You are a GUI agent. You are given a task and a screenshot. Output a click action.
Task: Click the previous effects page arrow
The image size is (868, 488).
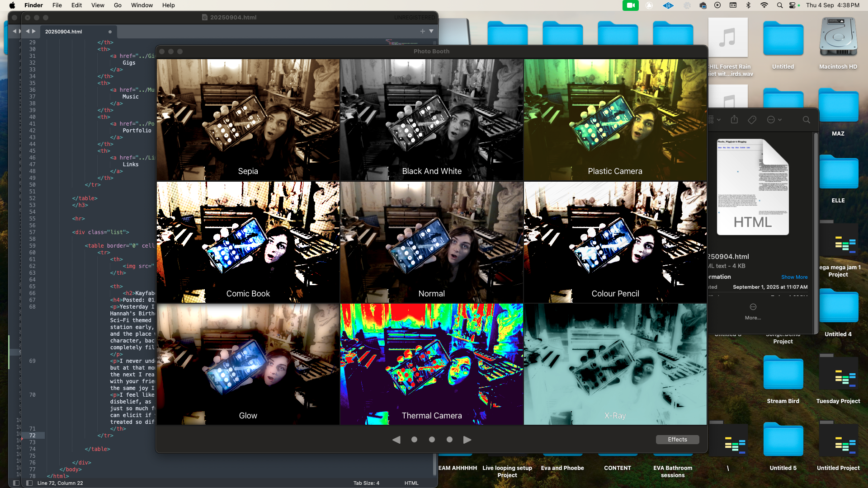click(x=396, y=440)
